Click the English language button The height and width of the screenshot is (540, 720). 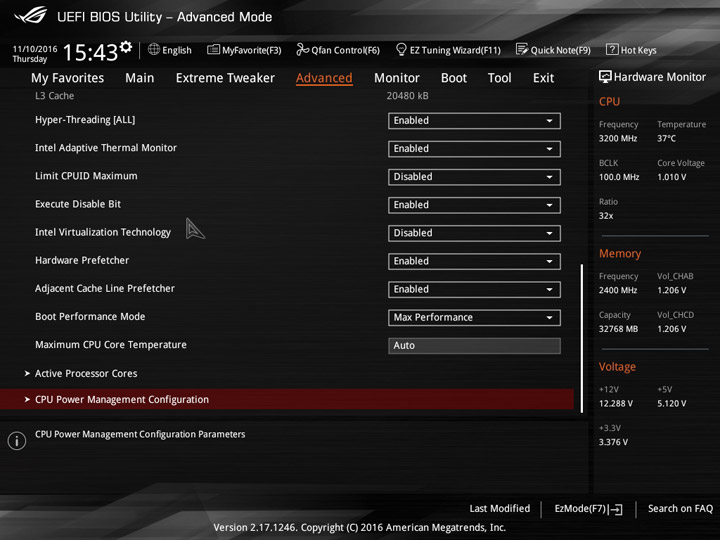[169, 50]
